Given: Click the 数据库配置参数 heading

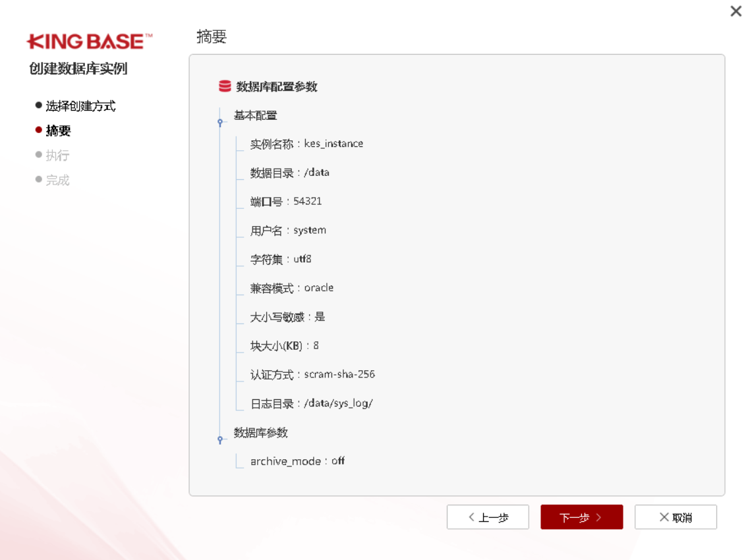Looking at the screenshot, I should click(276, 86).
